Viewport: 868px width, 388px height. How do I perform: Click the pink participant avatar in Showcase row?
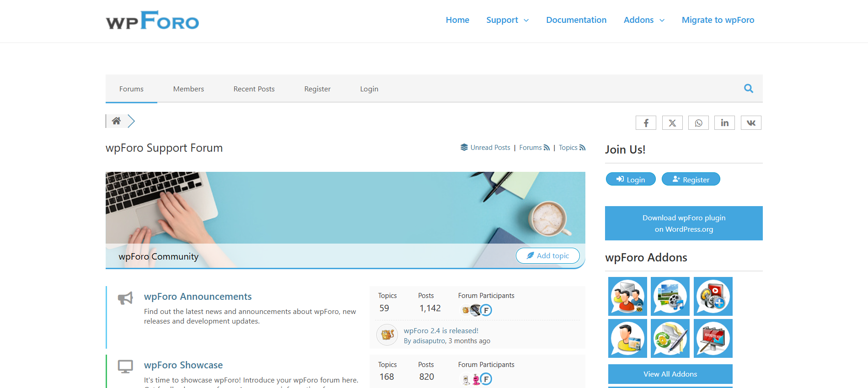pyautogui.click(x=476, y=379)
